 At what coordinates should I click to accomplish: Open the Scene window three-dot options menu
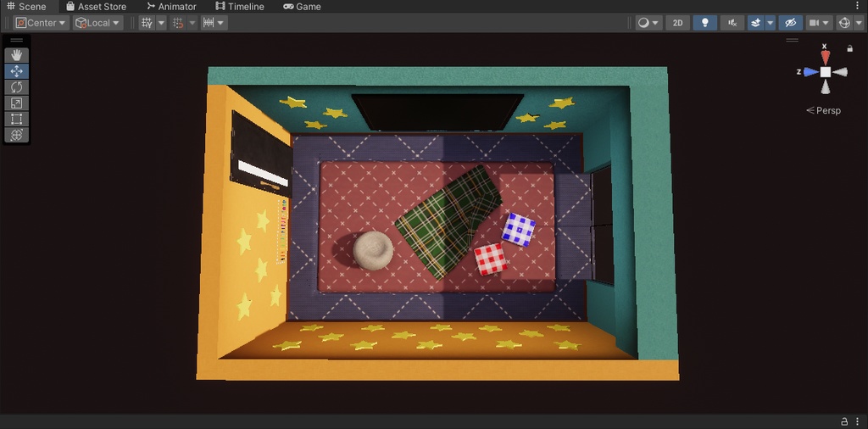pos(858,6)
